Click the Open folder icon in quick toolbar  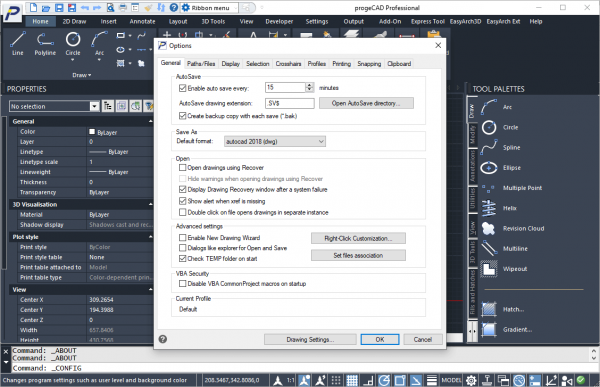point(46,7)
